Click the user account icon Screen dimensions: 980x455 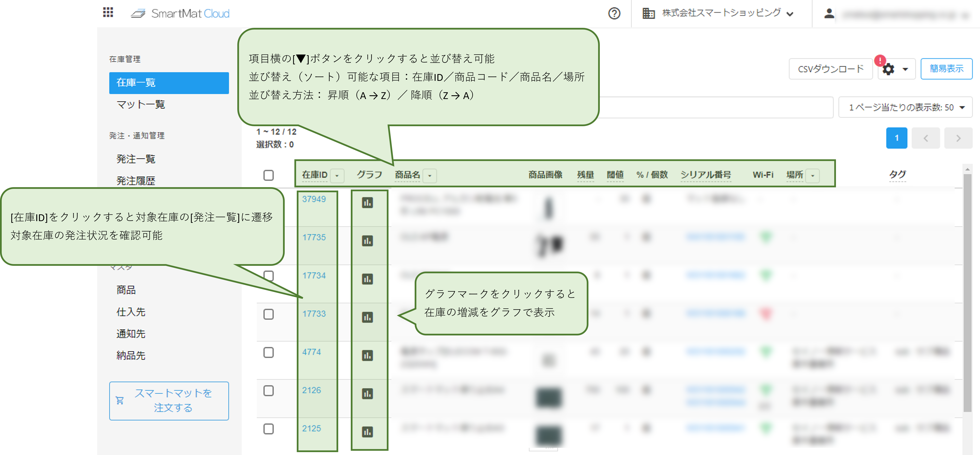click(829, 14)
